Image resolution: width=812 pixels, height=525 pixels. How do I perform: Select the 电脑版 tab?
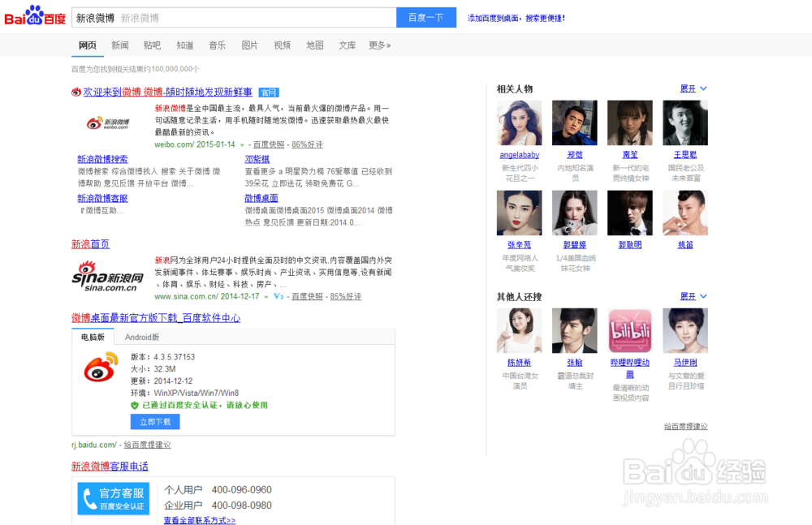pos(93,337)
